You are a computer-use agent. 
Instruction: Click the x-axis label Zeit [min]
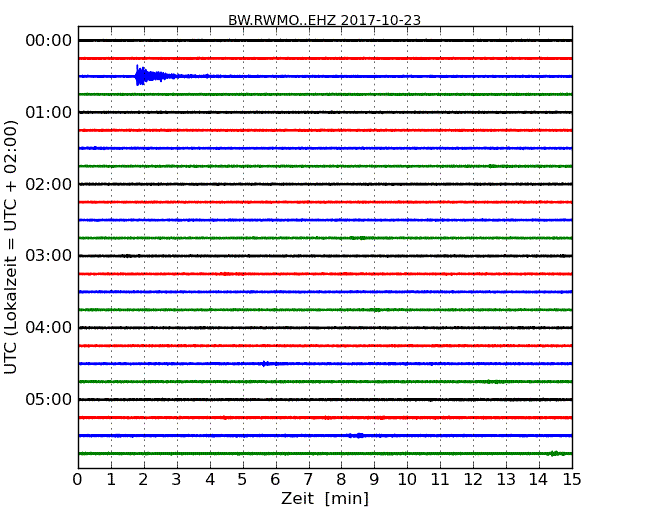tap(325, 498)
